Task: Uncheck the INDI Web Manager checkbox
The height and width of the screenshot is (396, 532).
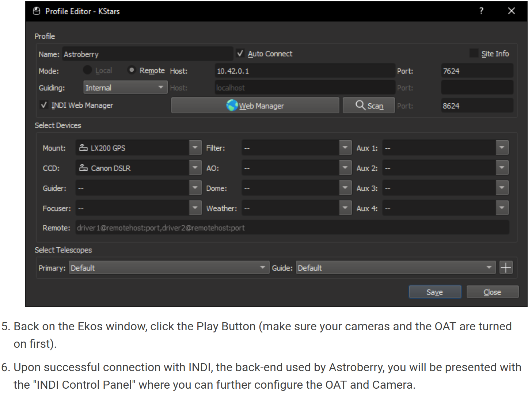Action: [x=44, y=105]
